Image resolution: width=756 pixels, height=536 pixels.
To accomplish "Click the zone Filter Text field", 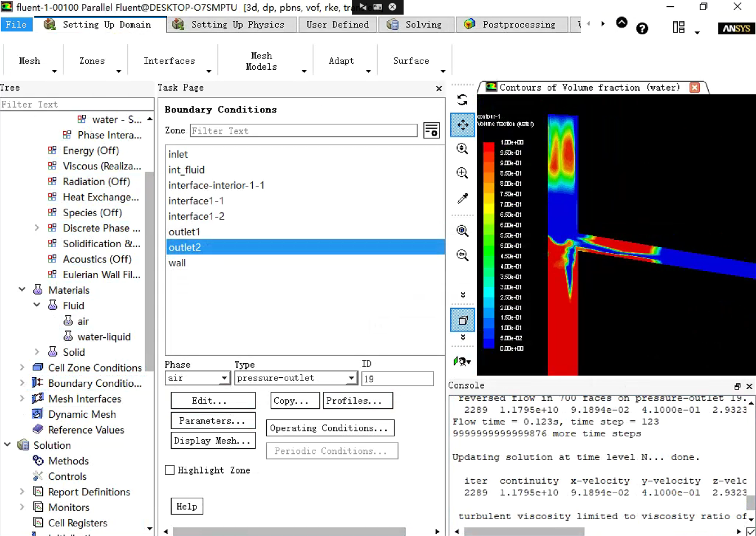I will click(303, 131).
